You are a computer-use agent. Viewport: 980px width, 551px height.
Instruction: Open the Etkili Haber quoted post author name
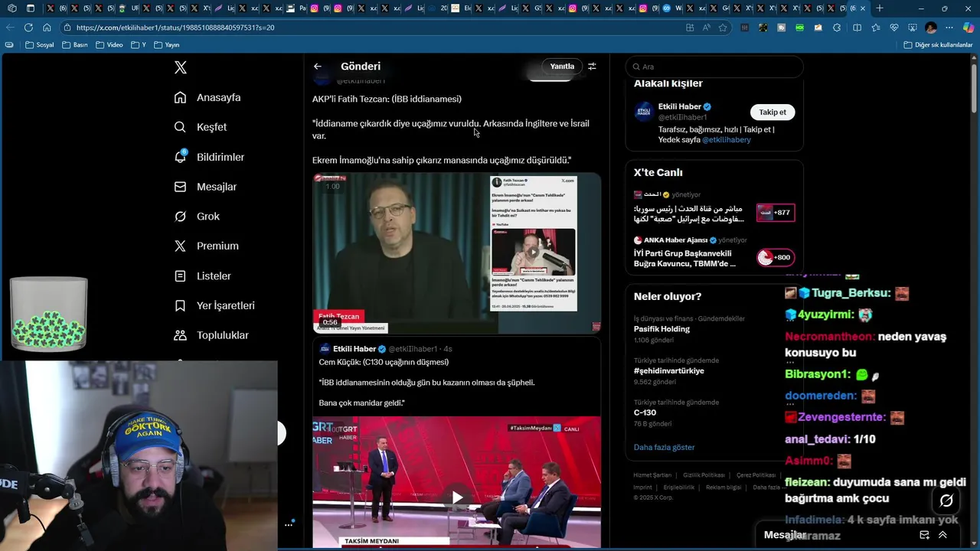point(354,349)
